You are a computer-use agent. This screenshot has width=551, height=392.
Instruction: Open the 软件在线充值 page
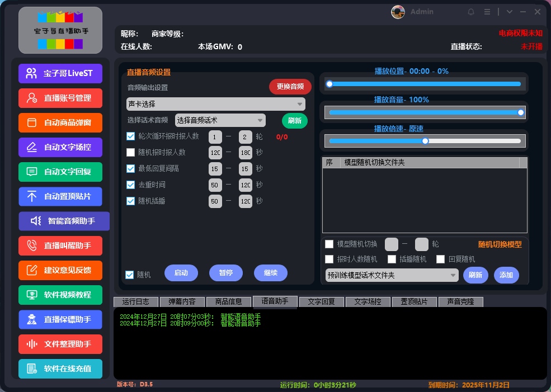[60, 369]
